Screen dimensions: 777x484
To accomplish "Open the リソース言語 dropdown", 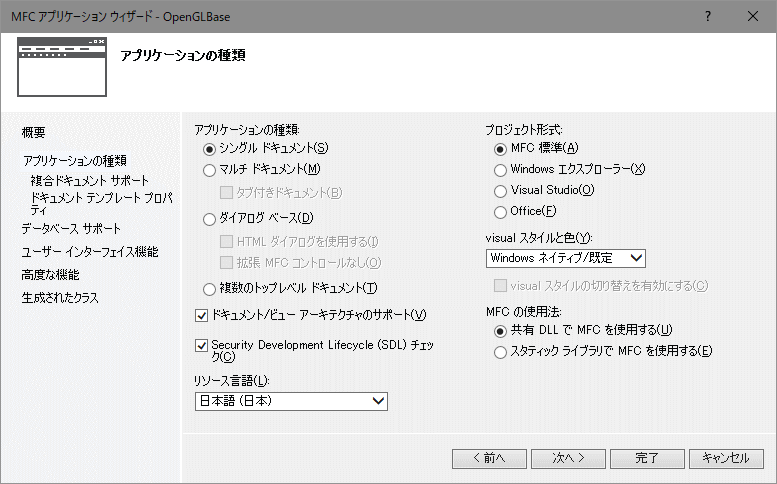I will click(x=291, y=401).
